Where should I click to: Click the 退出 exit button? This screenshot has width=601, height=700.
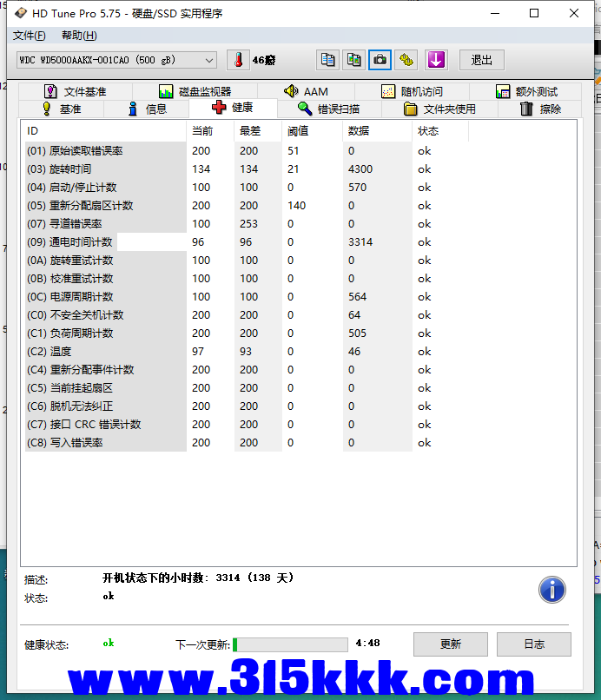[x=481, y=60]
